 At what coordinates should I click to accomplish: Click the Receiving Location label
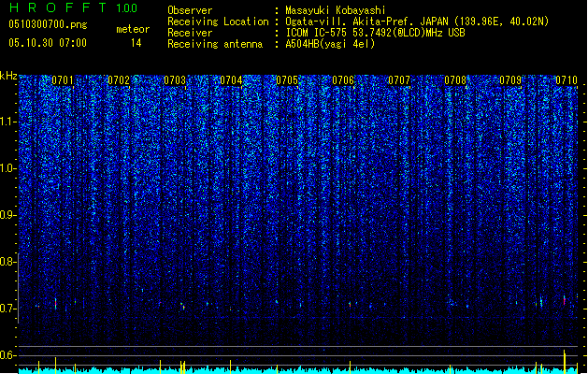[x=218, y=22]
